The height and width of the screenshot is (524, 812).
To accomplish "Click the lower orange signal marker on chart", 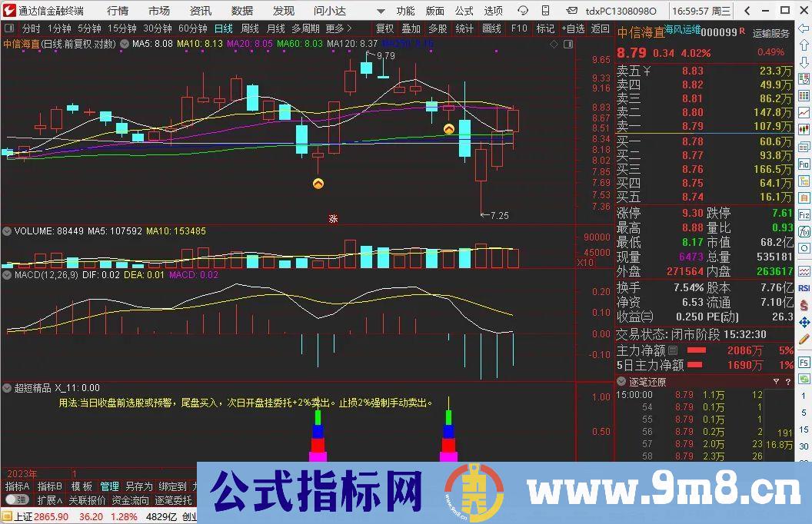I will 318,183.
